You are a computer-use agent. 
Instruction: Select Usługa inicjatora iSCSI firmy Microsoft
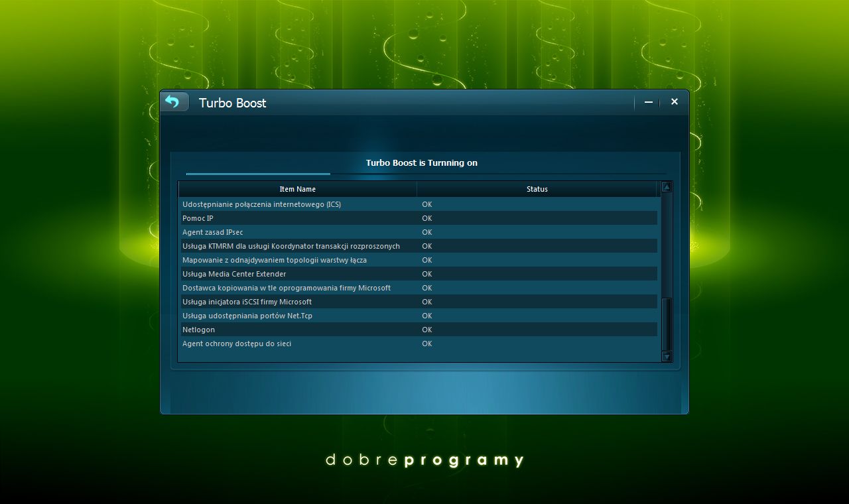pyautogui.click(x=418, y=302)
